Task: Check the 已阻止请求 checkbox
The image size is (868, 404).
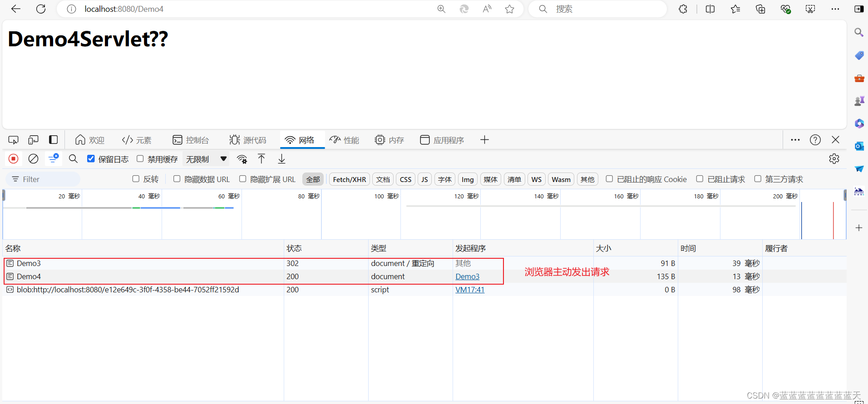Action: coord(700,179)
